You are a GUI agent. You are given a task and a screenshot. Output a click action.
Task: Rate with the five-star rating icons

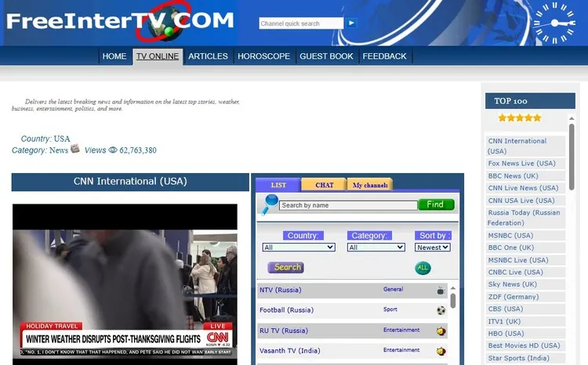point(520,118)
